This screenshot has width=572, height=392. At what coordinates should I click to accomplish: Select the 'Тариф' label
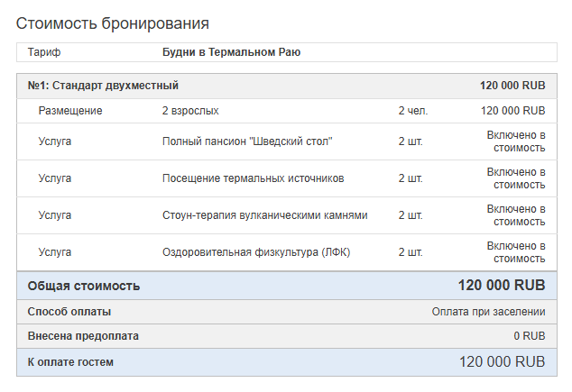[x=44, y=52]
